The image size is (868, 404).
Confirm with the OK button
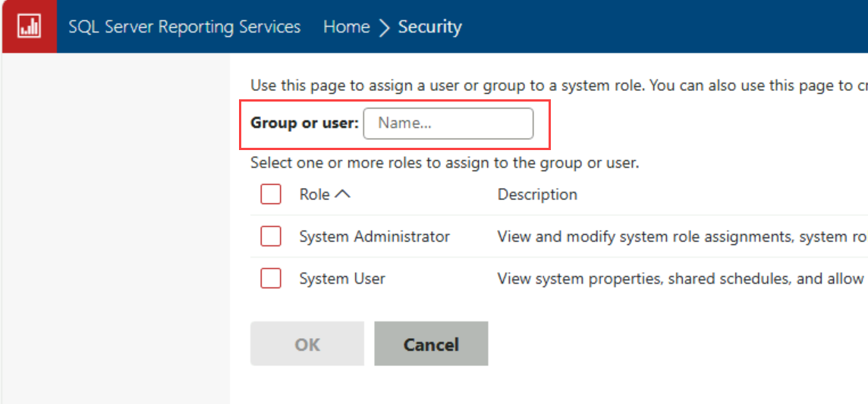(x=307, y=344)
